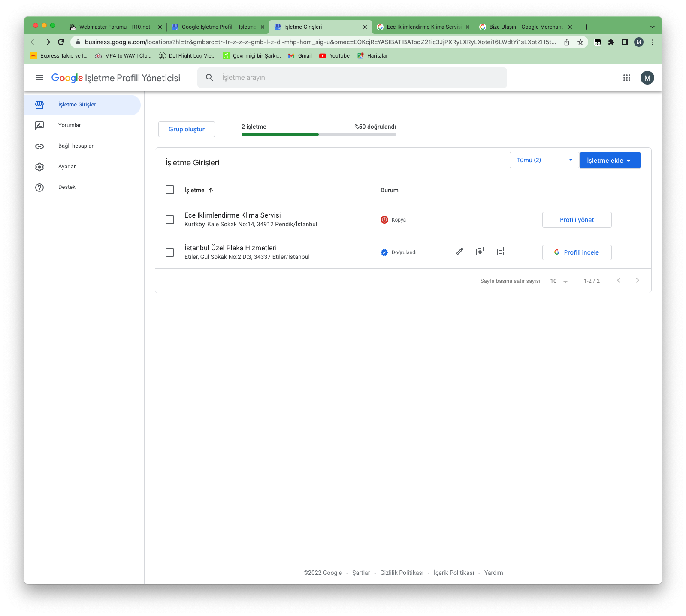
Task: Toggle the browser side panel icon
Action: point(625,42)
